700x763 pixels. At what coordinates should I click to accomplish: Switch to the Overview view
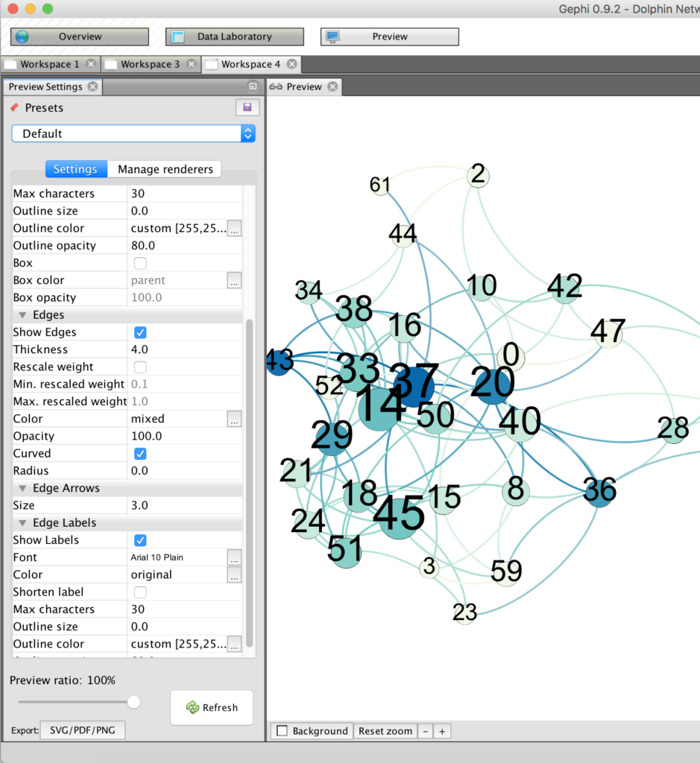79,36
